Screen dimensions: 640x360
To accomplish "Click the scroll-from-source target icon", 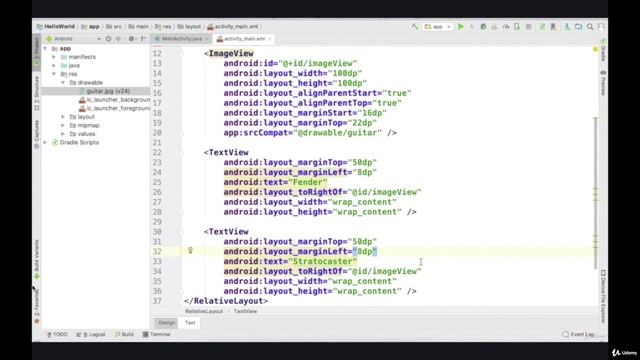I will tap(108, 39).
